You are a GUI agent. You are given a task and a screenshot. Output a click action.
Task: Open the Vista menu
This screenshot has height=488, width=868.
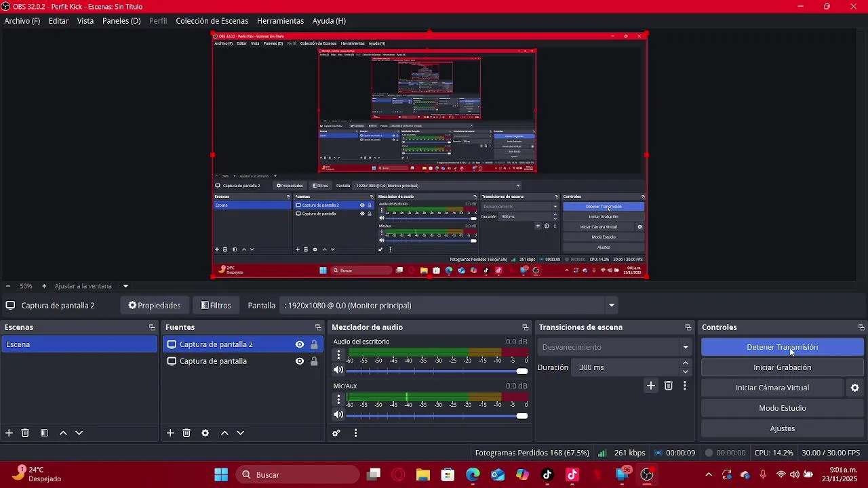click(85, 21)
